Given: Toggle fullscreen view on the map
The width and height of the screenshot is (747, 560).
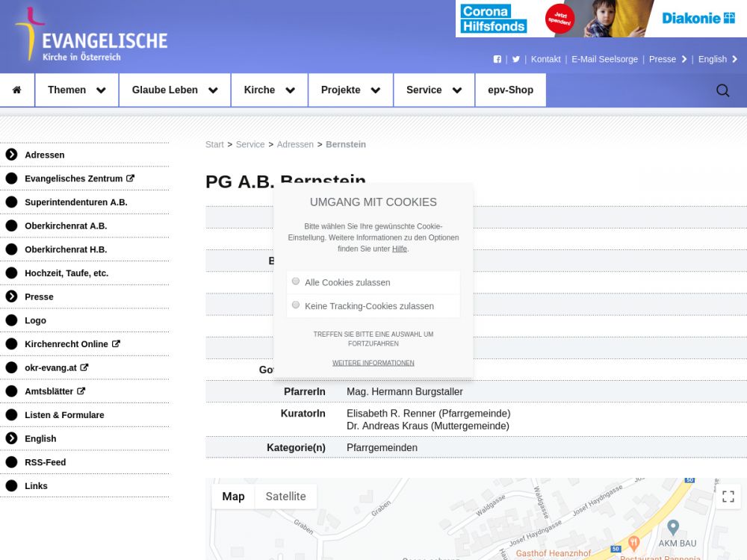Looking at the screenshot, I should click(x=728, y=497).
